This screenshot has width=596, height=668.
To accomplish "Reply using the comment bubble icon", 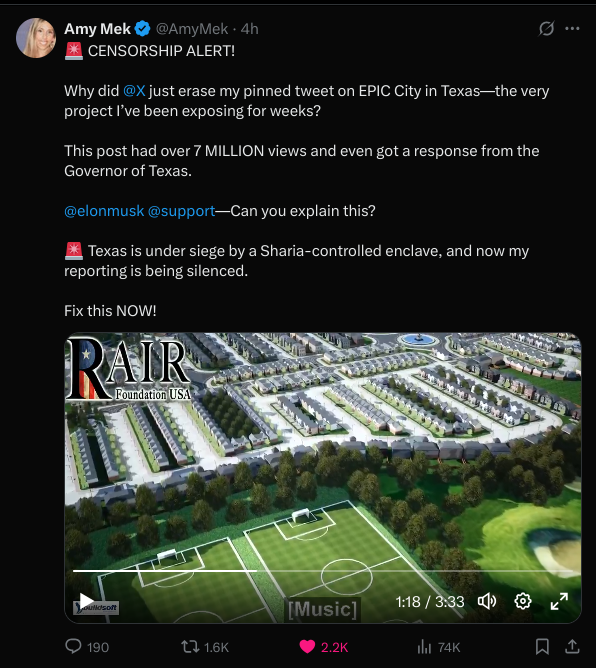I will point(73,647).
